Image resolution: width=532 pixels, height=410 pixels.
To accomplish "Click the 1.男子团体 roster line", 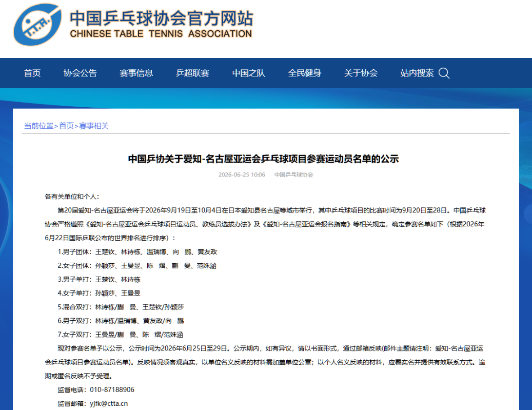I will (137, 252).
